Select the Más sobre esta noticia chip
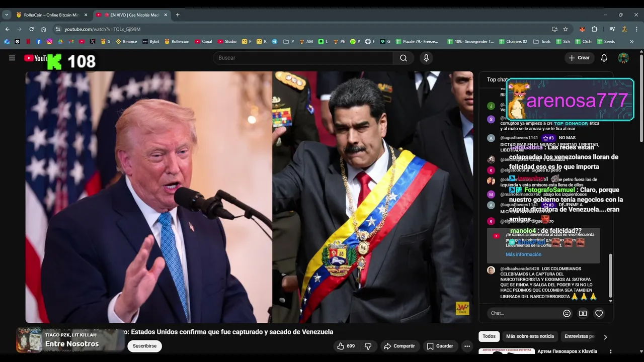 pyautogui.click(x=530, y=336)
